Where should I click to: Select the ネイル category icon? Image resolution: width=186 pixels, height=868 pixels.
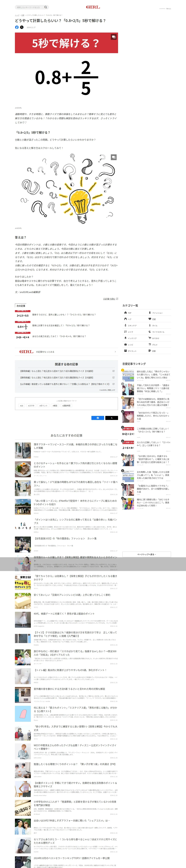pyautogui.click(x=150, y=325)
